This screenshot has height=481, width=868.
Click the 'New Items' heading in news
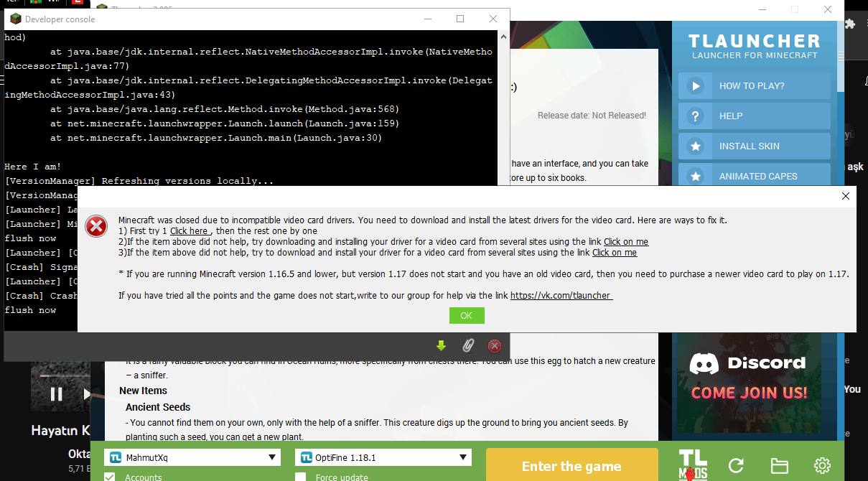[x=143, y=391]
